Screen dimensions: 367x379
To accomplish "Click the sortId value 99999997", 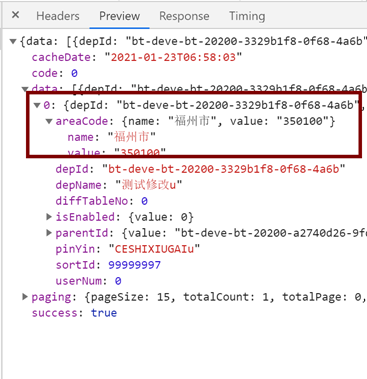I will coord(135,265).
